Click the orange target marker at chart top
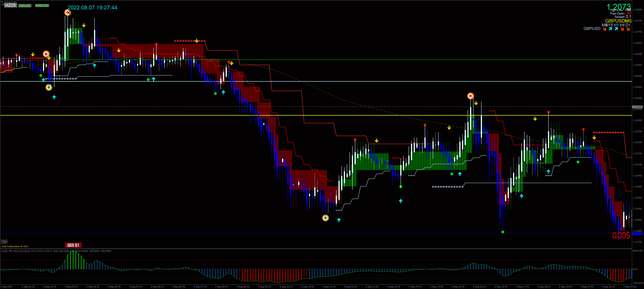The height and width of the screenshot is (289, 644). click(67, 12)
